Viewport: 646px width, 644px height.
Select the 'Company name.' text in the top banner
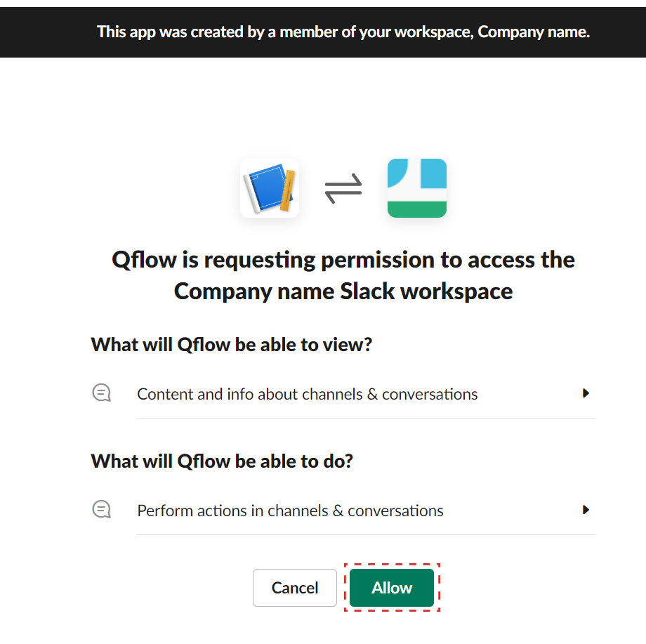click(534, 32)
